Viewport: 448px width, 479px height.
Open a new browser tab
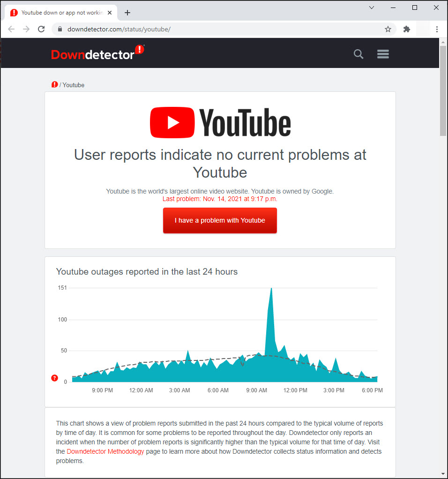127,13
